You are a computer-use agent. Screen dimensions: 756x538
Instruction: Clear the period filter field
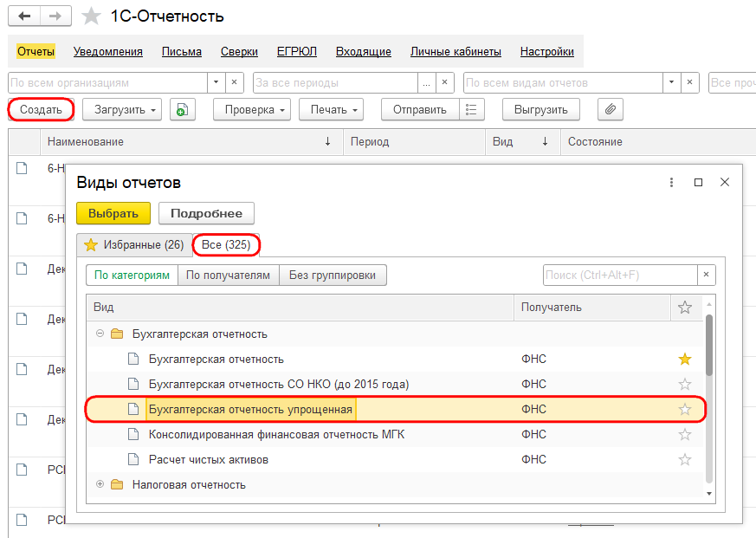444,82
